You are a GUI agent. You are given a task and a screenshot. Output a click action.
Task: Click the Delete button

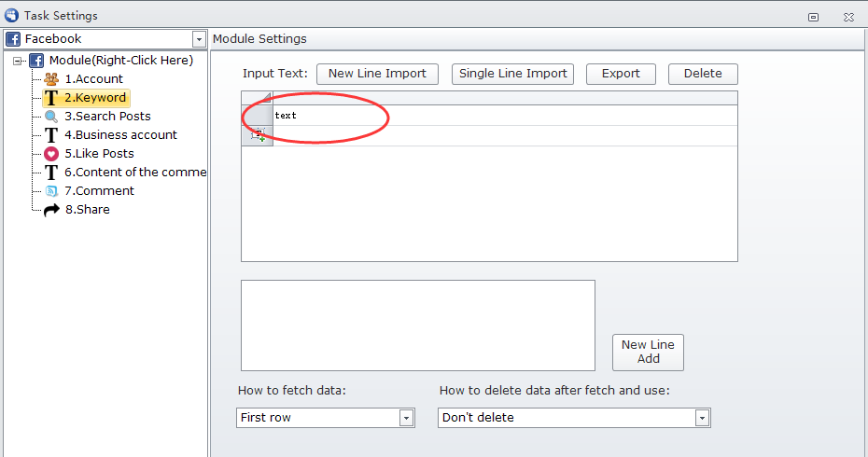703,74
